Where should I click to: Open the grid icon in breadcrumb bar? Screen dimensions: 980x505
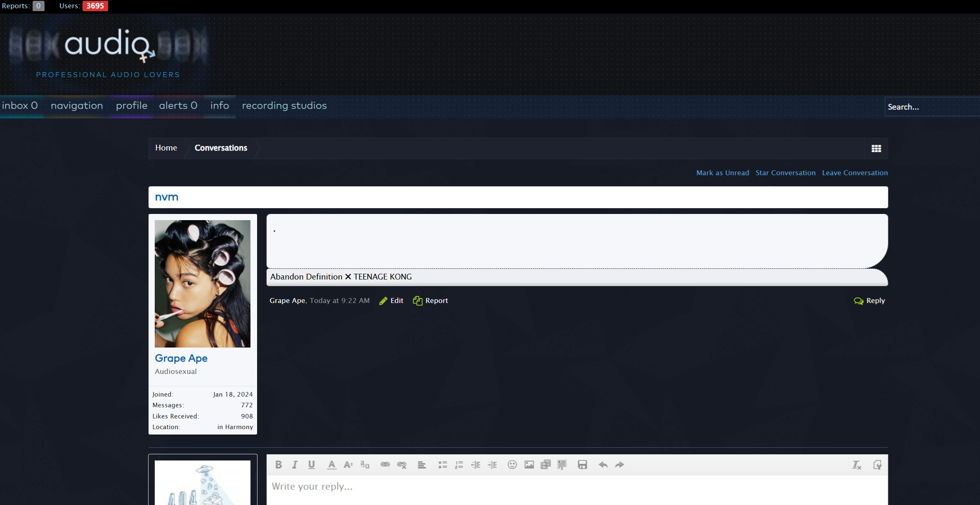pyautogui.click(x=876, y=148)
